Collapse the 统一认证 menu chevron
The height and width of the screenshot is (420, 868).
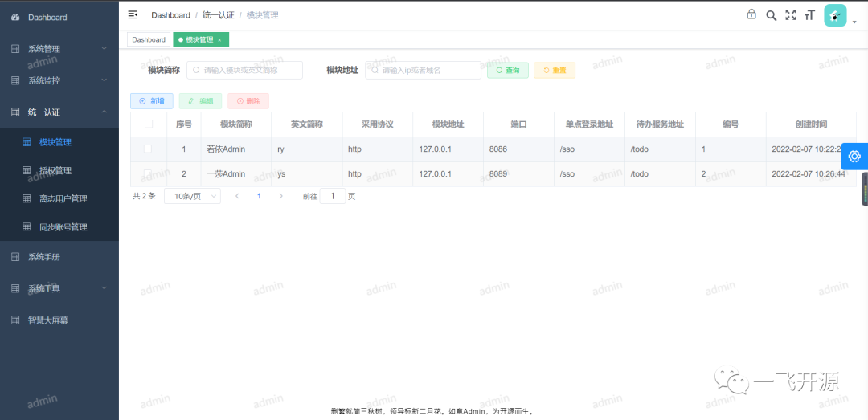point(104,112)
